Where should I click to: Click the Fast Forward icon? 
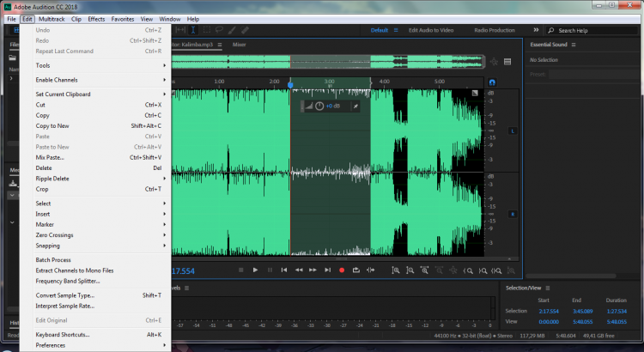pyautogui.click(x=313, y=270)
